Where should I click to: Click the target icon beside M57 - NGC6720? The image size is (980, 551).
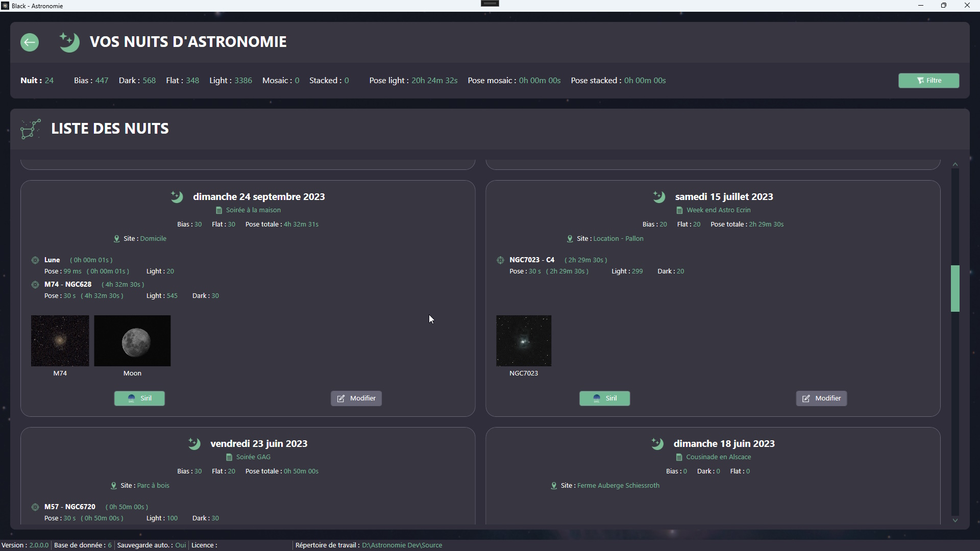(x=35, y=507)
